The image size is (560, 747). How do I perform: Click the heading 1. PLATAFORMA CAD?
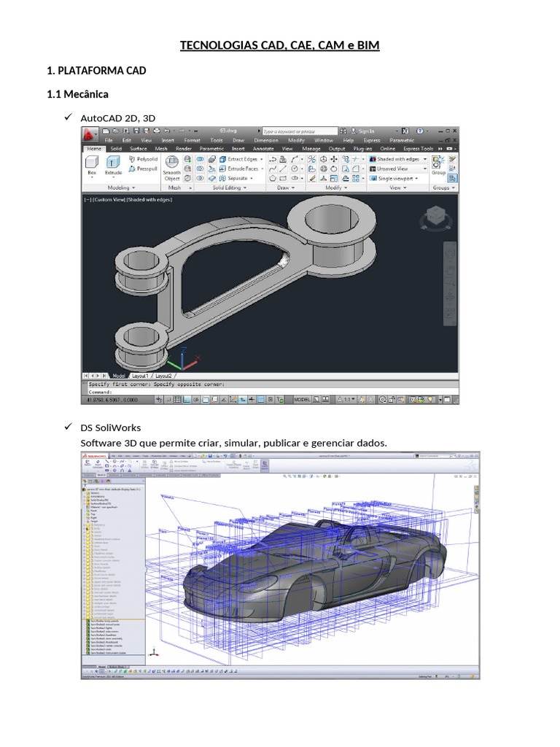[x=96, y=71]
